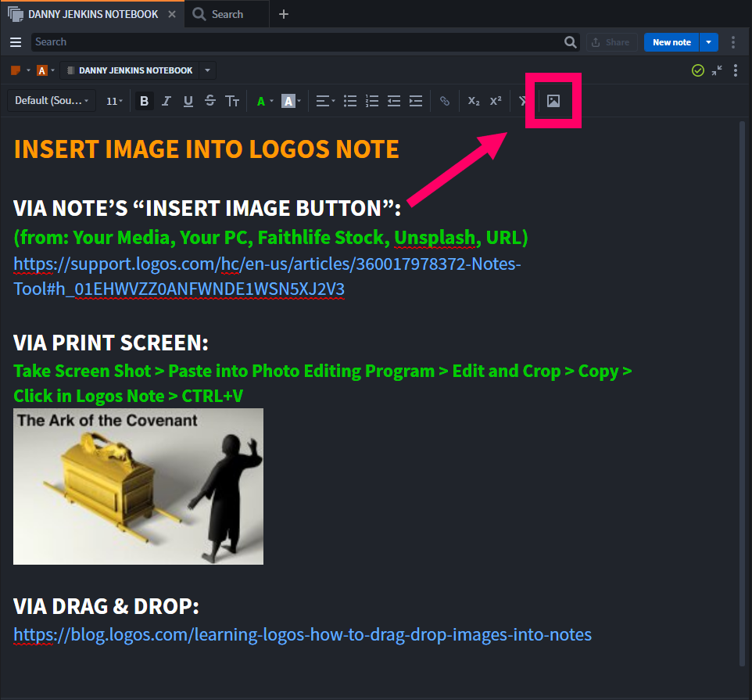Open the panel kebab menu beside New note
752x700 pixels.
tap(732, 42)
